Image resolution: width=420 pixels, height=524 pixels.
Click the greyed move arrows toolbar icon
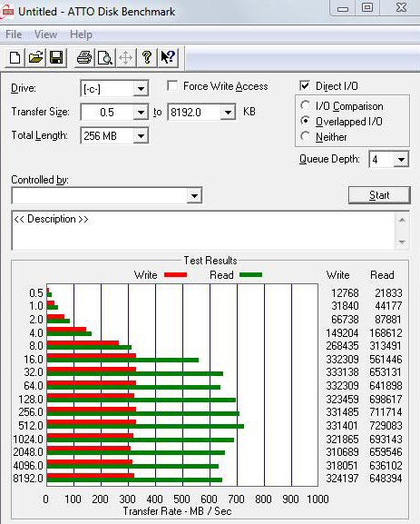pyautogui.click(x=126, y=58)
